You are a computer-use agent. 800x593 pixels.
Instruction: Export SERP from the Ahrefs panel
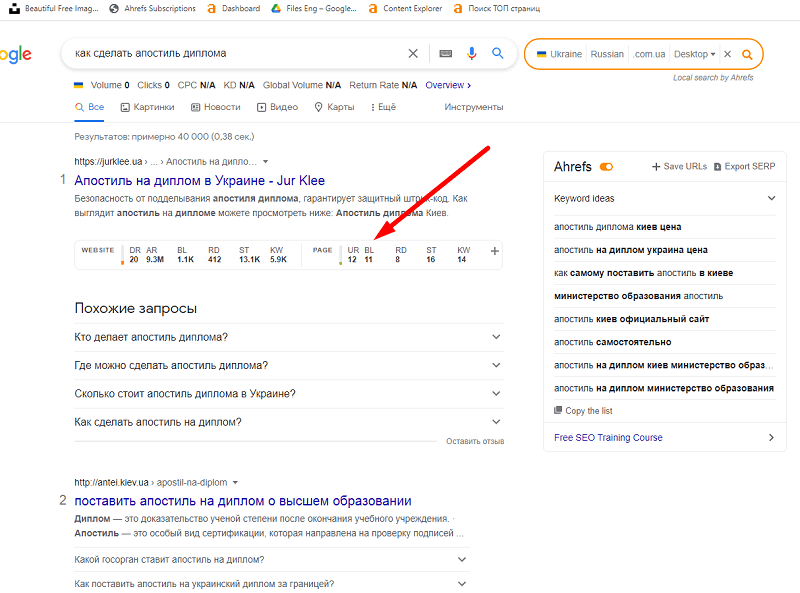(744, 167)
